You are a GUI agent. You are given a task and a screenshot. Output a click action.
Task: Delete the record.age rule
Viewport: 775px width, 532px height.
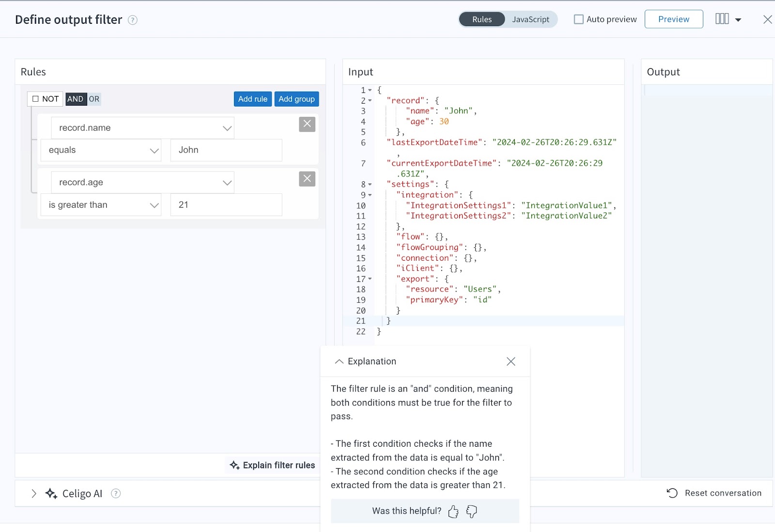point(307,179)
